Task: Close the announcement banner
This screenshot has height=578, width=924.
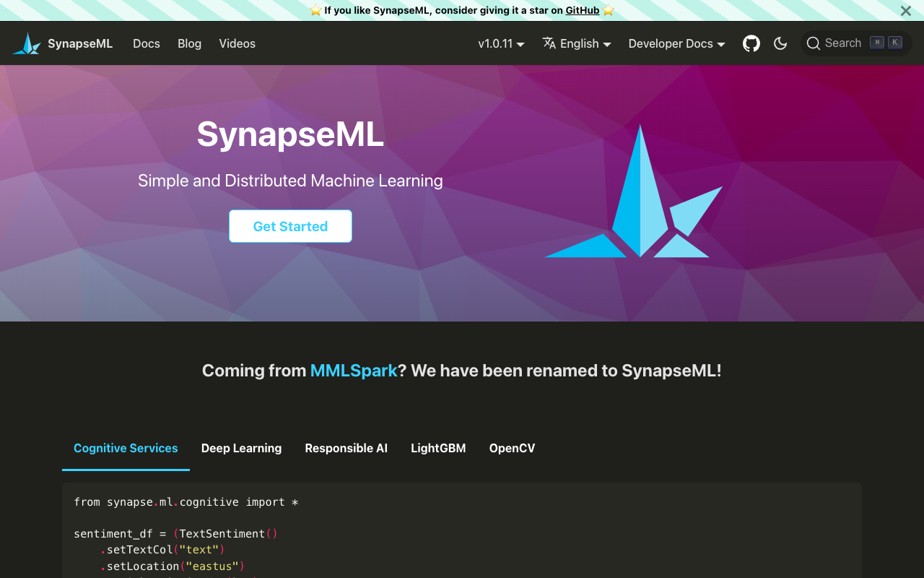Action: point(906,11)
